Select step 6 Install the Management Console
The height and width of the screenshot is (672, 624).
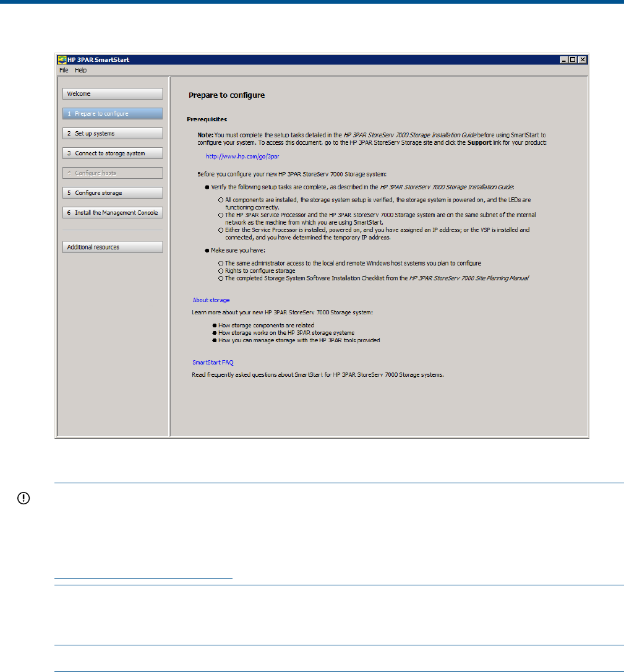click(112, 213)
